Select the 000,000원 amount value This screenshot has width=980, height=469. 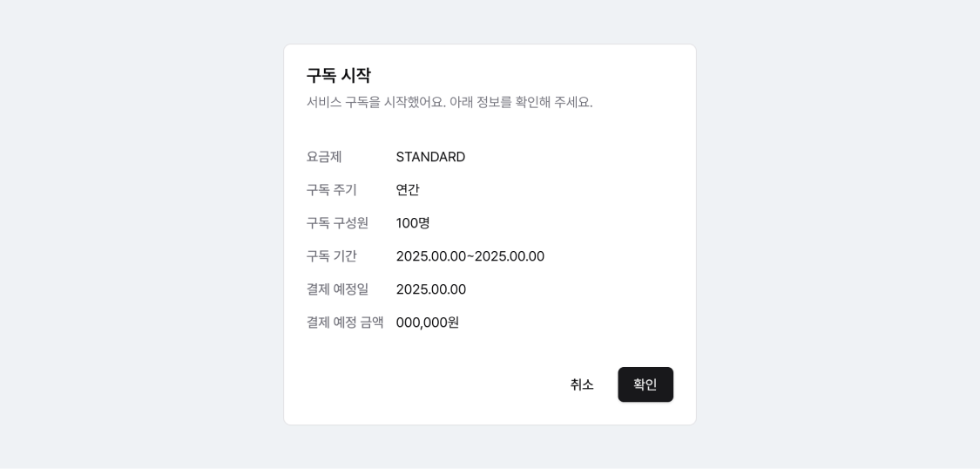[x=428, y=323]
